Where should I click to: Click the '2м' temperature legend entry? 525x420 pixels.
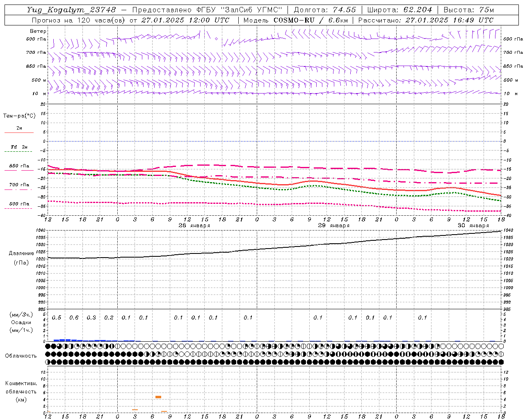[x=19, y=128]
